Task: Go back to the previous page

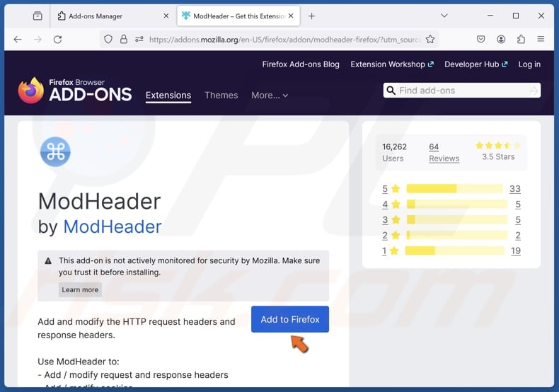Action: [x=18, y=39]
